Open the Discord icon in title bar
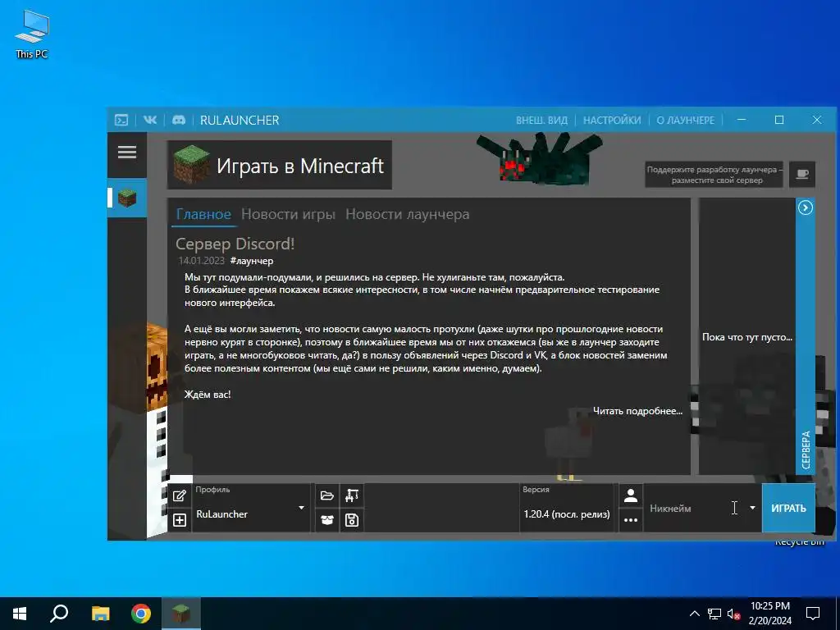This screenshot has height=630, width=840. [x=179, y=120]
